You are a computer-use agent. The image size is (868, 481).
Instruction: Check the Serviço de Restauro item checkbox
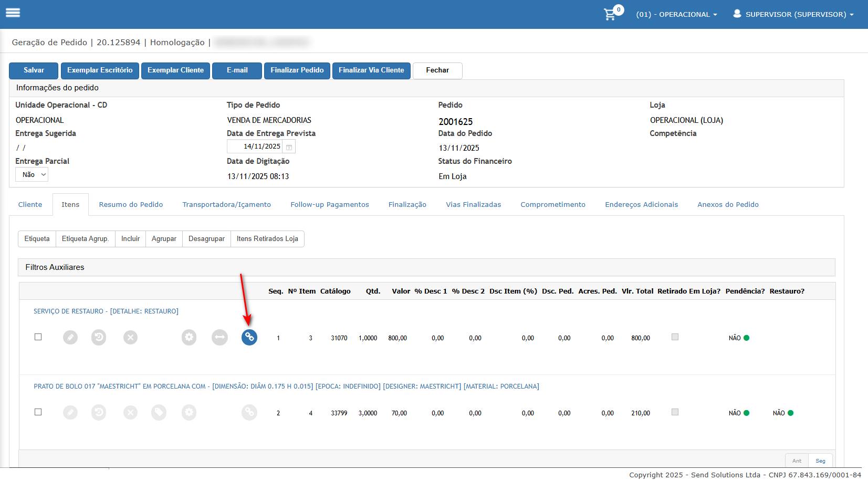[38, 337]
